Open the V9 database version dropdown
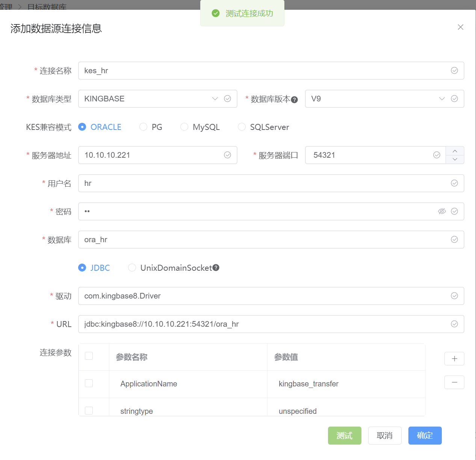 click(x=384, y=99)
